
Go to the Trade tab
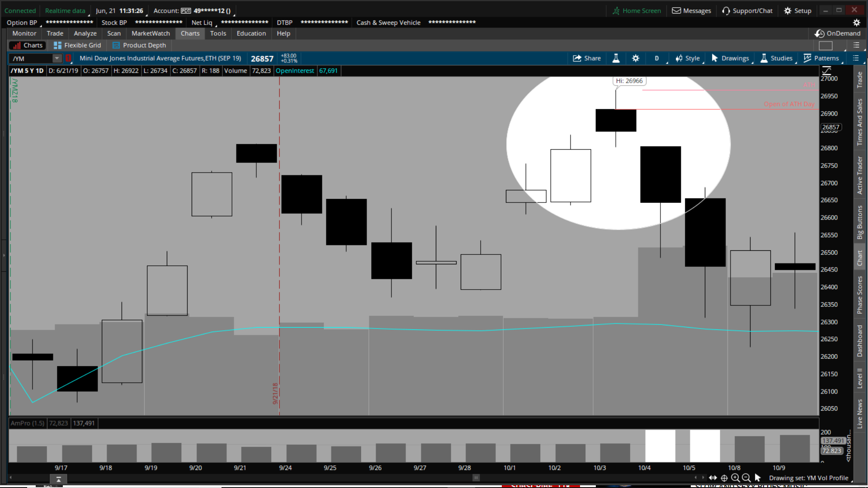pyautogui.click(x=55, y=33)
